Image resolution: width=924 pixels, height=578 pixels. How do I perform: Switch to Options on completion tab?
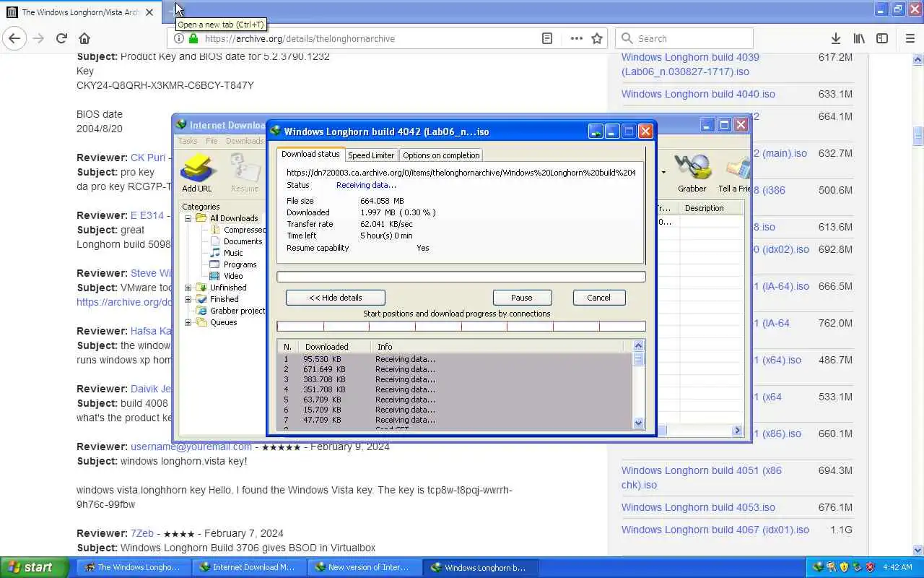(441, 155)
